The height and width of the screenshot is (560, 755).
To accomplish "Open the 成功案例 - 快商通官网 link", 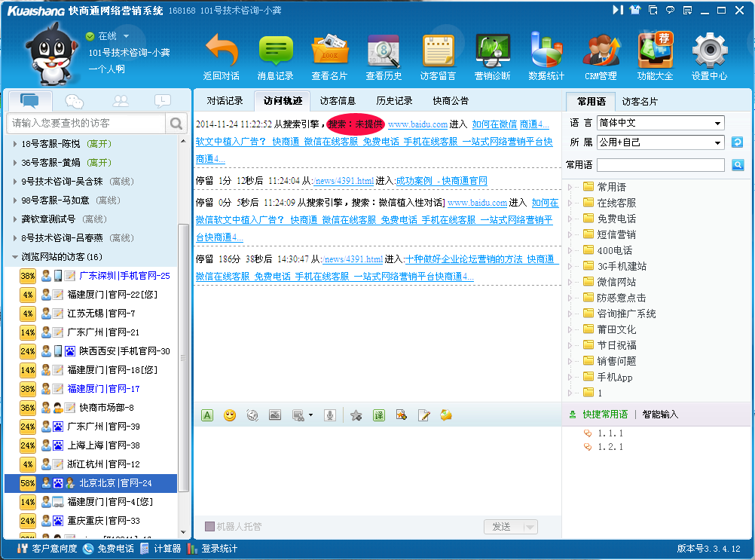I will point(442,181).
